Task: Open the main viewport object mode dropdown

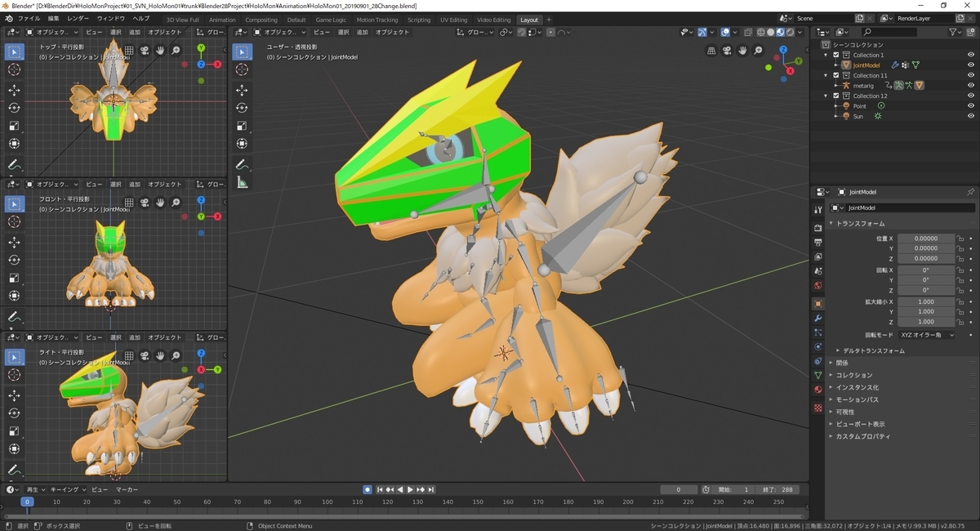Action: [278, 32]
